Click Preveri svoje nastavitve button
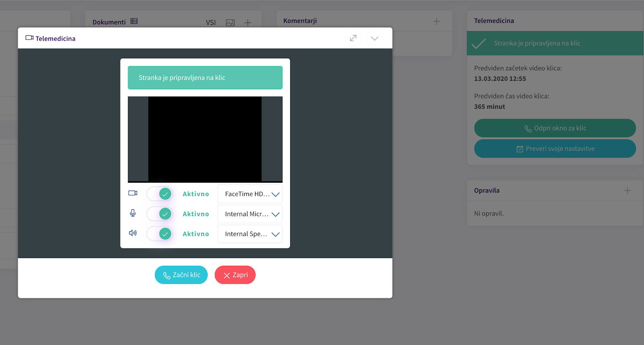 [x=555, y=149]
